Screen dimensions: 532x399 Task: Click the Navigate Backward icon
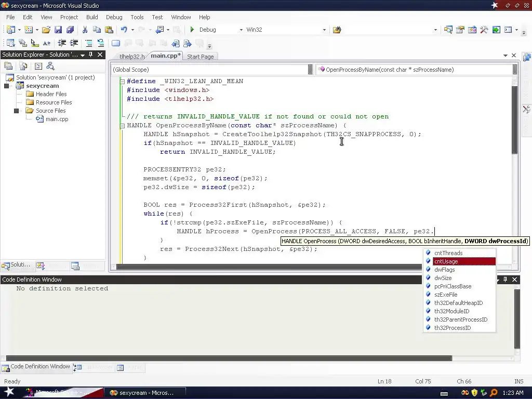(159, 30)
